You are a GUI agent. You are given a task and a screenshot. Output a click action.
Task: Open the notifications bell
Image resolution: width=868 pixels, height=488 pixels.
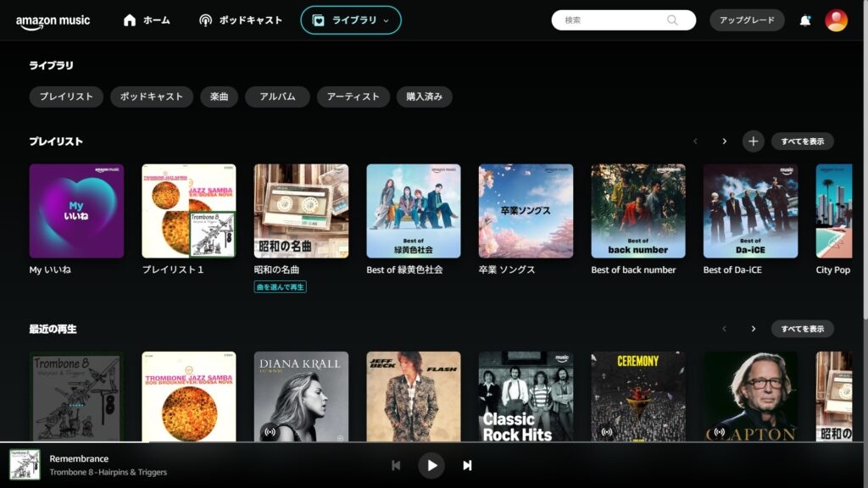(x=804, y=20)
